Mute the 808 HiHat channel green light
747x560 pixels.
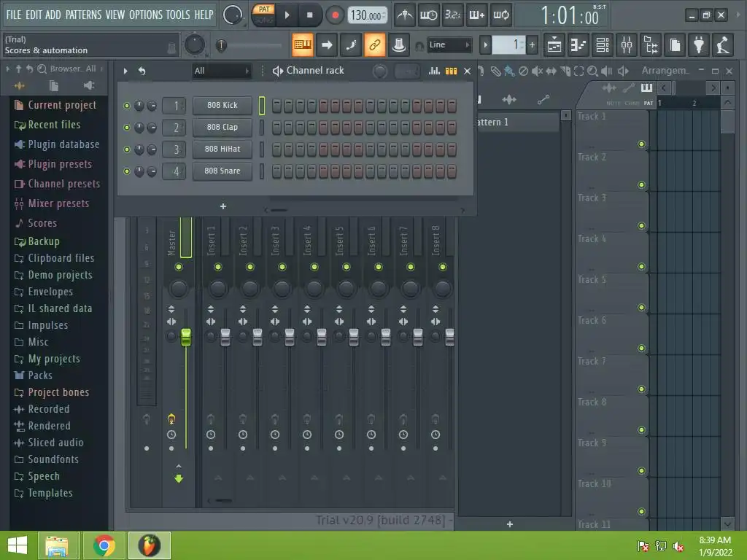point(127,149)
